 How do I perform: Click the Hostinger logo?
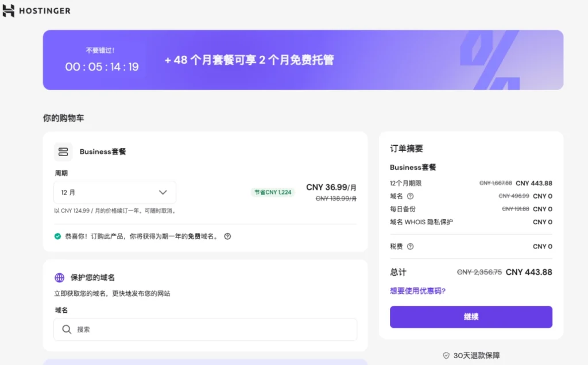point(36,10)
